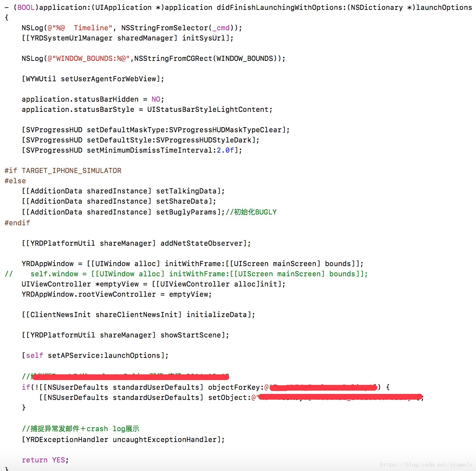
Task: Click the emptyView declaration line
Action: (153, 284)
